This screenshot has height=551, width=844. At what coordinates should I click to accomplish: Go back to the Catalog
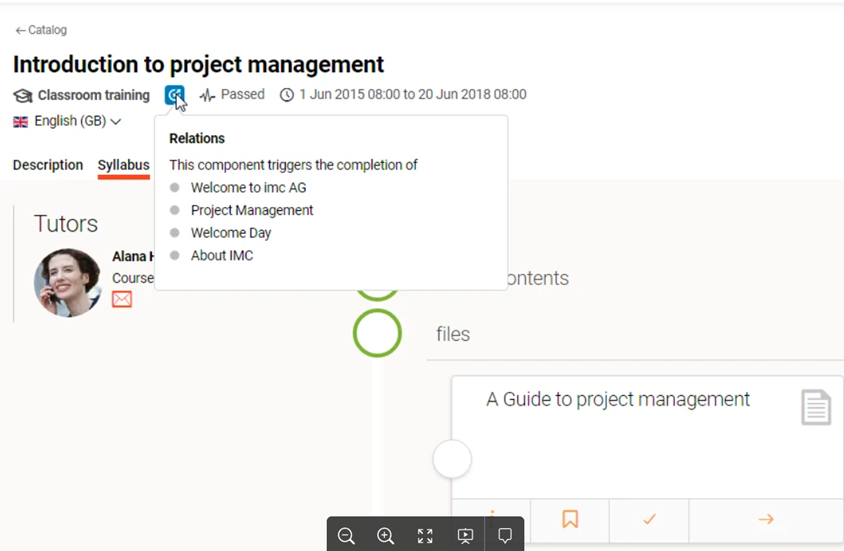pos(41,30)
